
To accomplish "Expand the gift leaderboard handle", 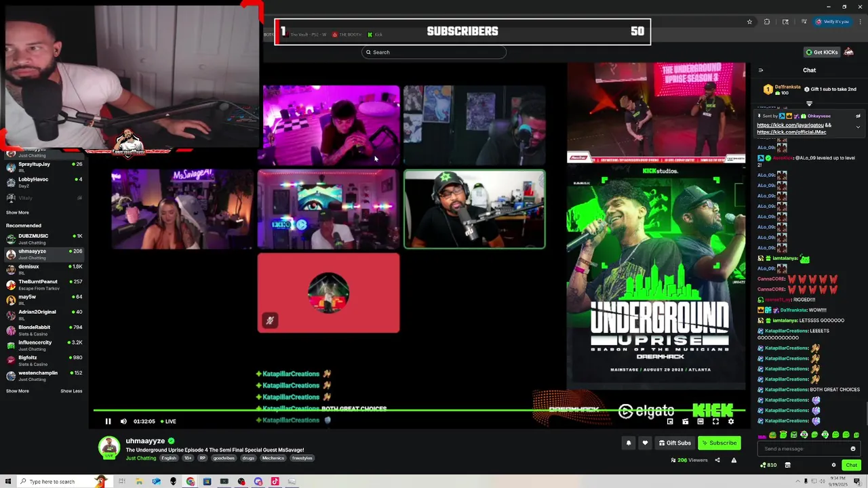I will point(809,104).
